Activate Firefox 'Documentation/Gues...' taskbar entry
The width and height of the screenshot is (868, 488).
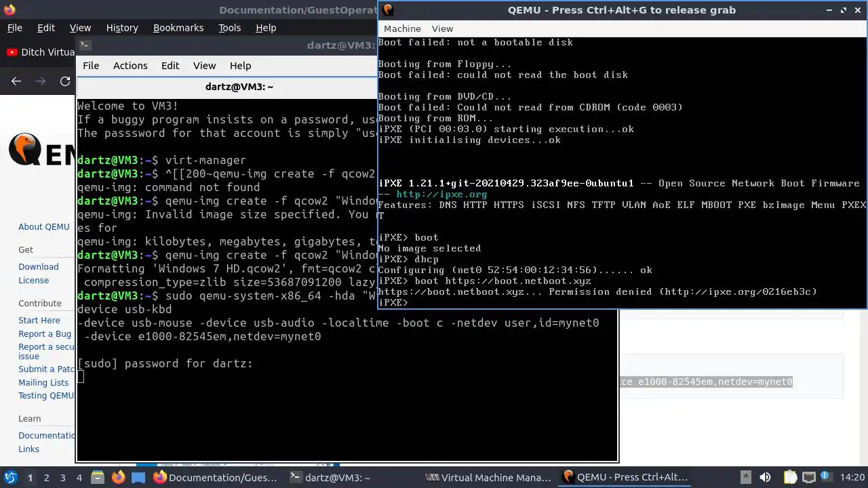[x=216, y=478]
